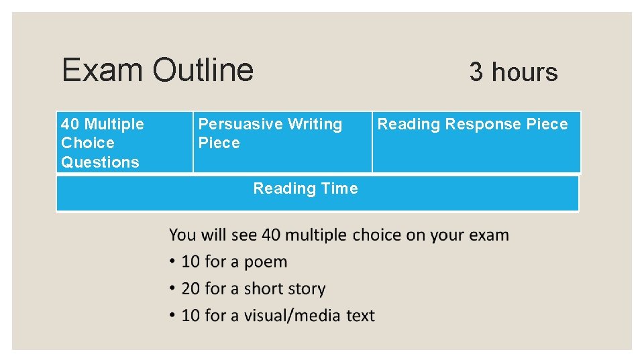Screen dimensions: 644x362
Task: Click the 'Exam Outline' slide title
Action: click(x=158, y=70)
